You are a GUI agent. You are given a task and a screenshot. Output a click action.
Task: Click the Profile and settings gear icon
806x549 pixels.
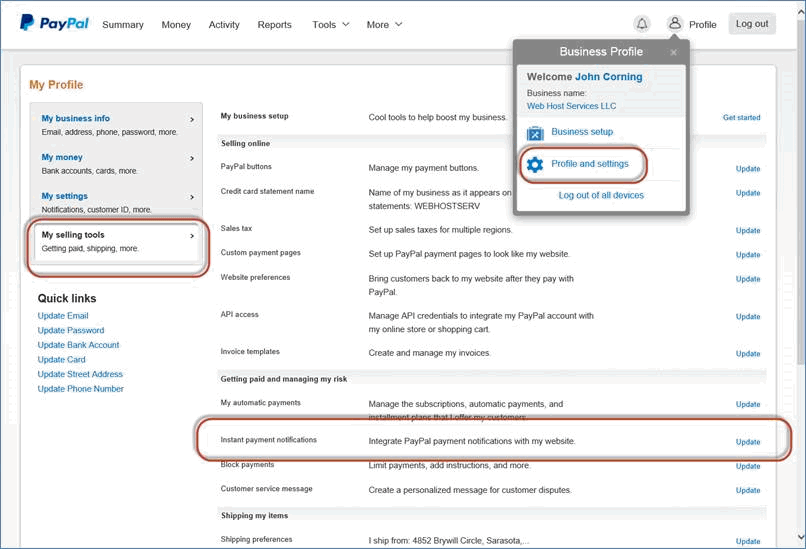pos(535,164)
